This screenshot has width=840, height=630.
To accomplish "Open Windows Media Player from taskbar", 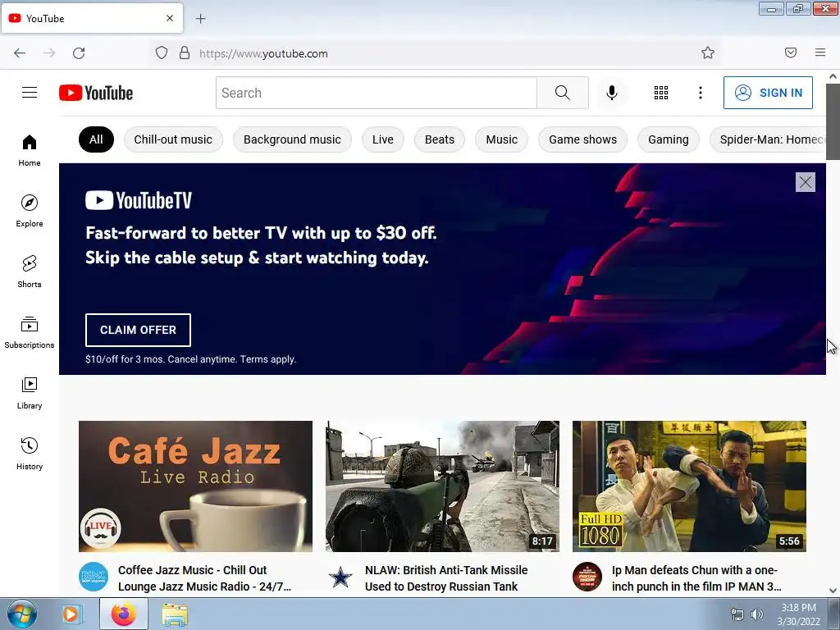I will click(x=71, y=614).
